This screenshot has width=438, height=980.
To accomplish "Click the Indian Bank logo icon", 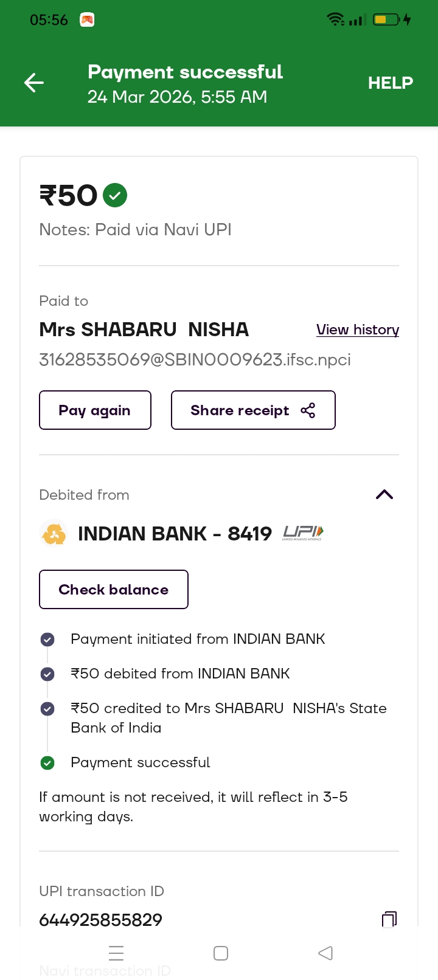I will 54,534.
